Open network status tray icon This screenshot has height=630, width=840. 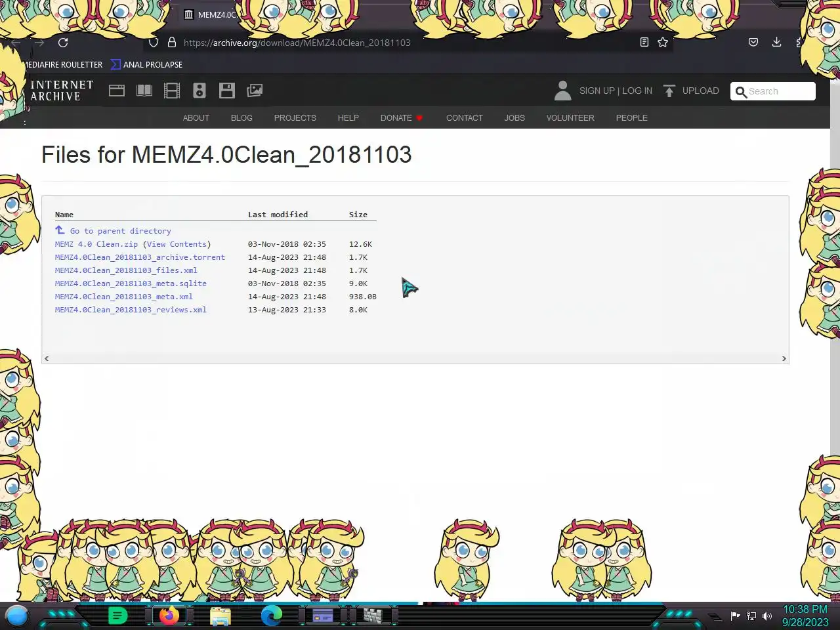coord(751,616)
